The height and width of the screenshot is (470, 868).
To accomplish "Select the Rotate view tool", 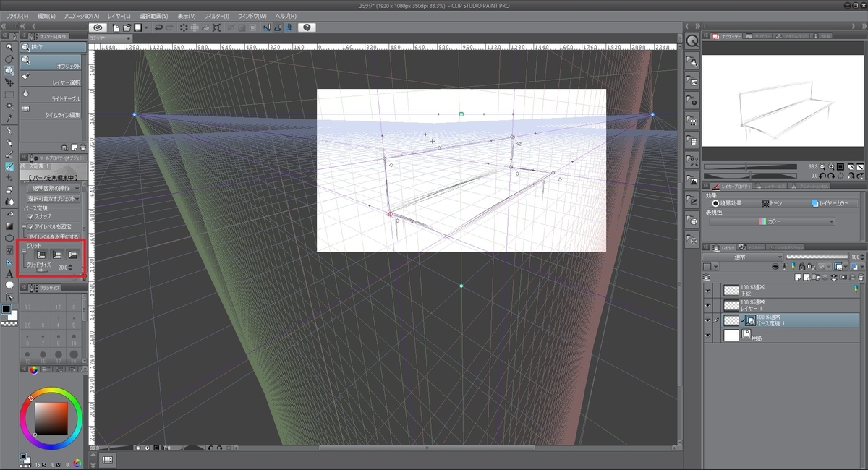I will [x=9, y=59].
